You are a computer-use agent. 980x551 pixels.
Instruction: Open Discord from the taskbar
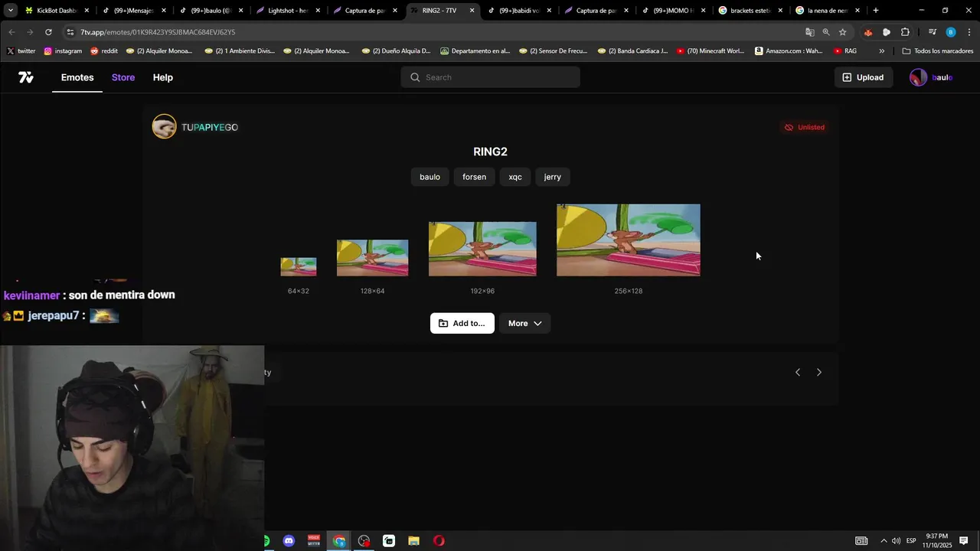pyautogui.click(x=289, y=541)
